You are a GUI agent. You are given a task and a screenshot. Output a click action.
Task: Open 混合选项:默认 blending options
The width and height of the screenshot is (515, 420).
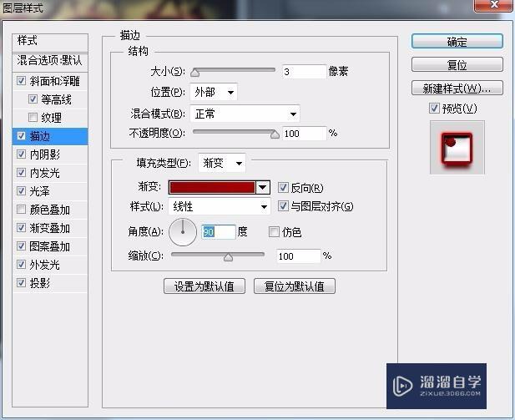[50, 61]
